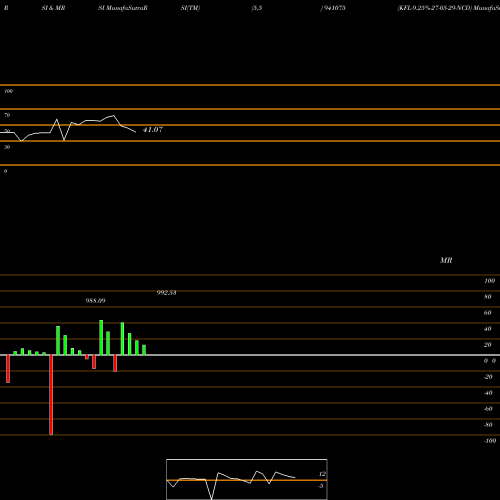Click the tallest red histogram bar reaching -100
500x500 pixels.
pyautogui.click(x=51, y=395)
